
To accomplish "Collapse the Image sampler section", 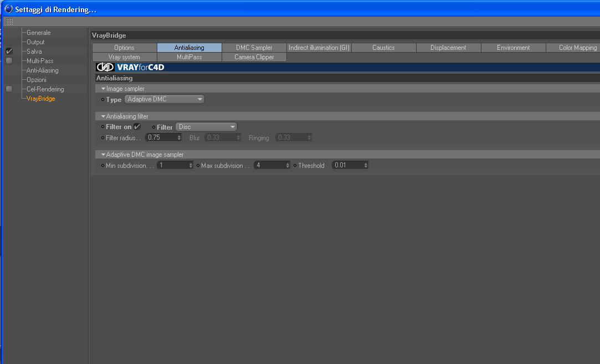I will click(103, 89).
